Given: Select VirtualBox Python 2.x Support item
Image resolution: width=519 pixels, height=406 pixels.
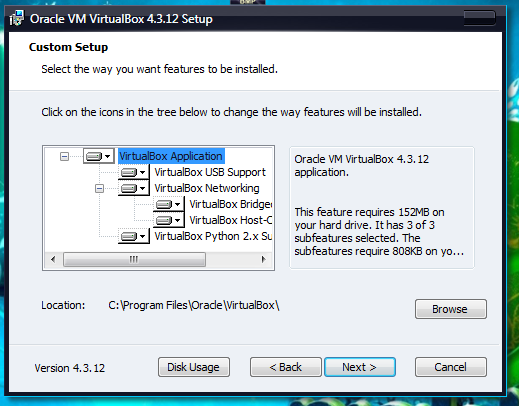Looking at the screenshot, I should coord(213,236).
